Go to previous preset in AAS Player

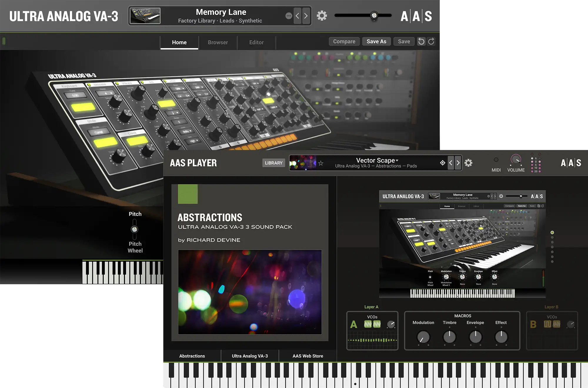click(451, 163)
